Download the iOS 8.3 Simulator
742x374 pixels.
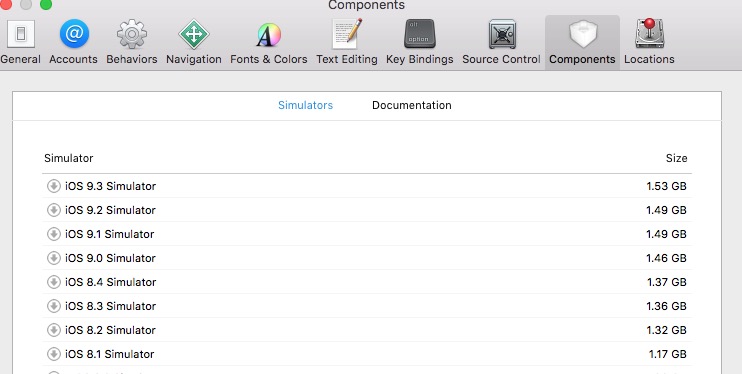(x=53, y=306)
